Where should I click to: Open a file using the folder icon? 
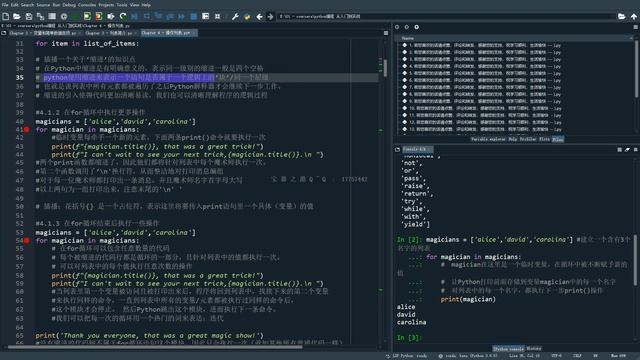[x=17, y=16]
